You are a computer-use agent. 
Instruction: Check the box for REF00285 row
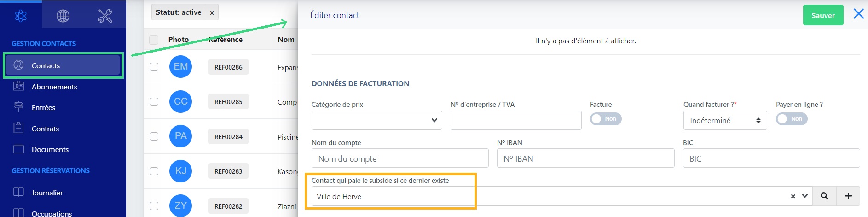click(x=154, y=101)
